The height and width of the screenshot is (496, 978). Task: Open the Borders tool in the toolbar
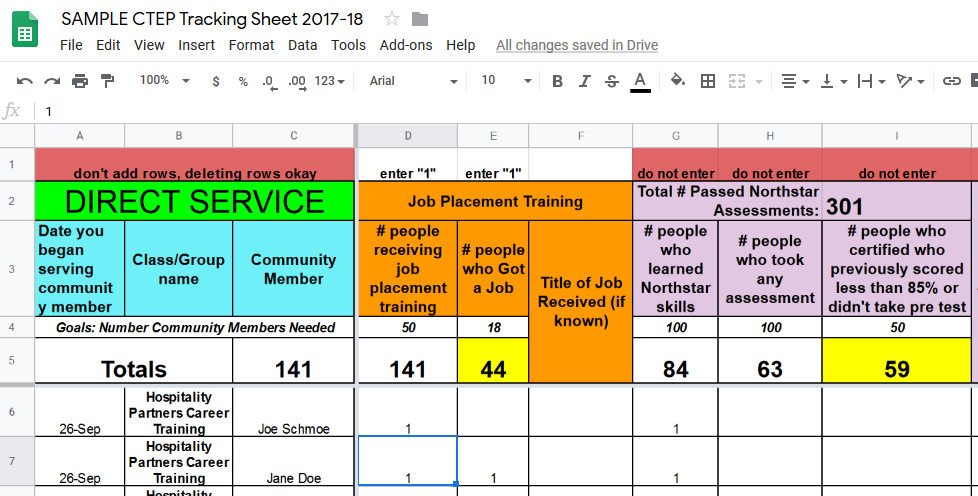pyautogui.click(x=708, y=81)
